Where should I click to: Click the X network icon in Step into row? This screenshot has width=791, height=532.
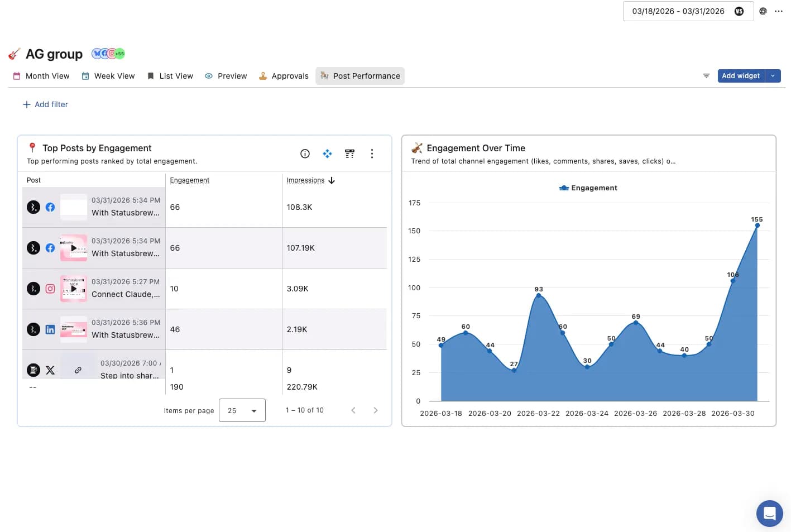coord(50,370)
